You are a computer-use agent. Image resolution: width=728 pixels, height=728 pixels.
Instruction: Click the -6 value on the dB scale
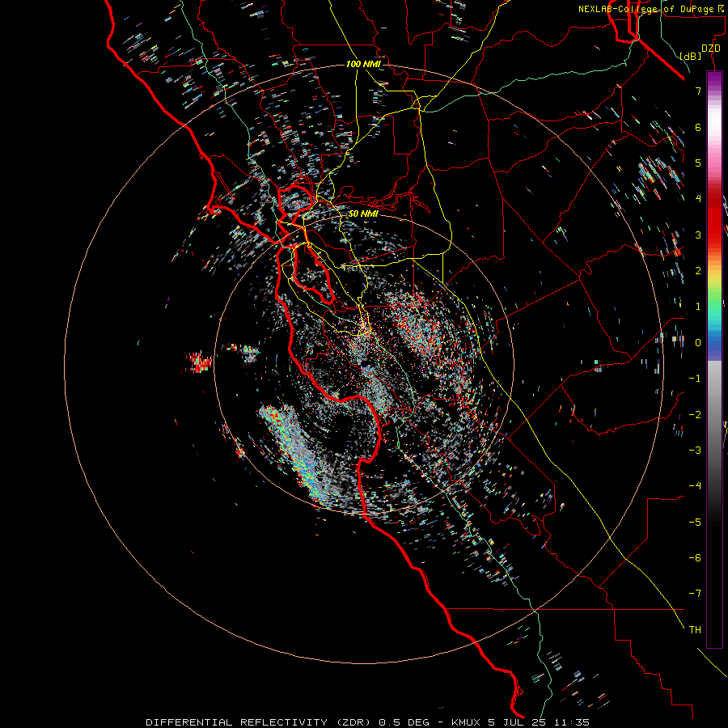(695, 558)
